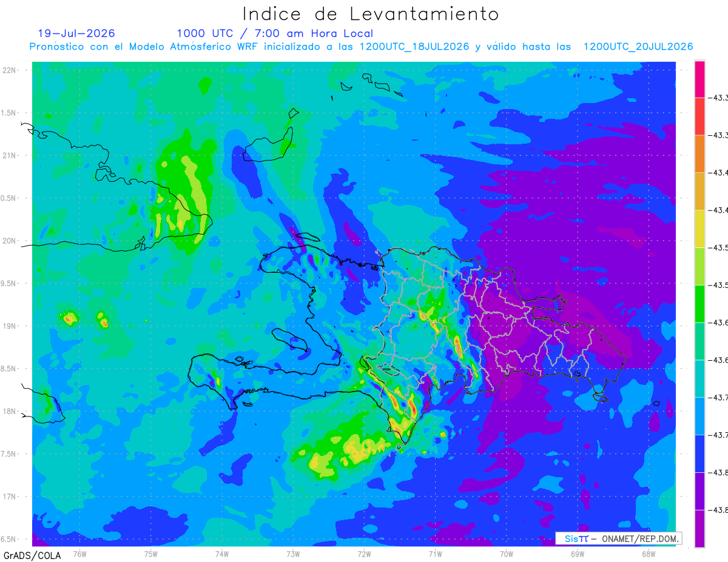Screen dimensions: 728x562
Task: Click the 18N latitude label
Action: pos(9,412)
